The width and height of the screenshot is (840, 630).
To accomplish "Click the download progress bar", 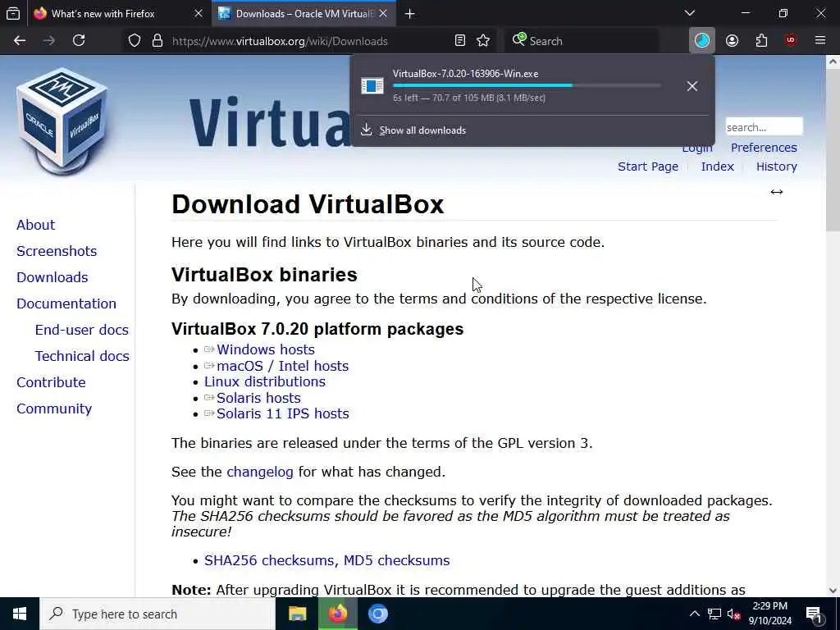I will coord(527,85).
